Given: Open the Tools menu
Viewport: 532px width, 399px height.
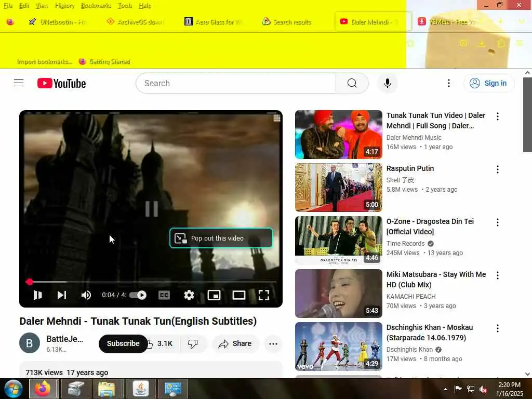Looking at the screenshot, I should 125,6.
